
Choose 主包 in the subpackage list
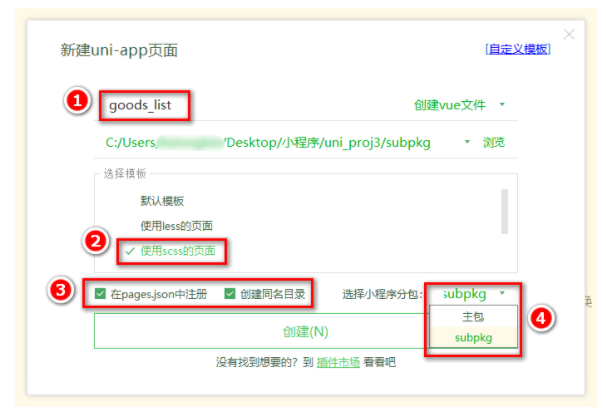coord(473,317)
